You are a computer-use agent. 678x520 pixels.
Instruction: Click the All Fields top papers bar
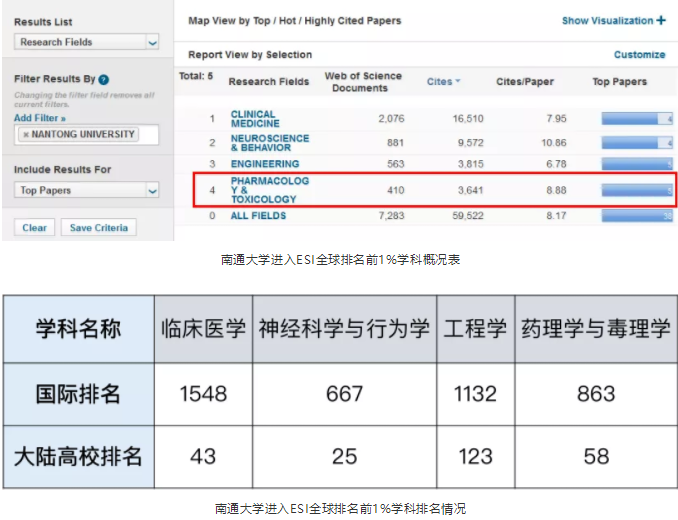(637, 215)
